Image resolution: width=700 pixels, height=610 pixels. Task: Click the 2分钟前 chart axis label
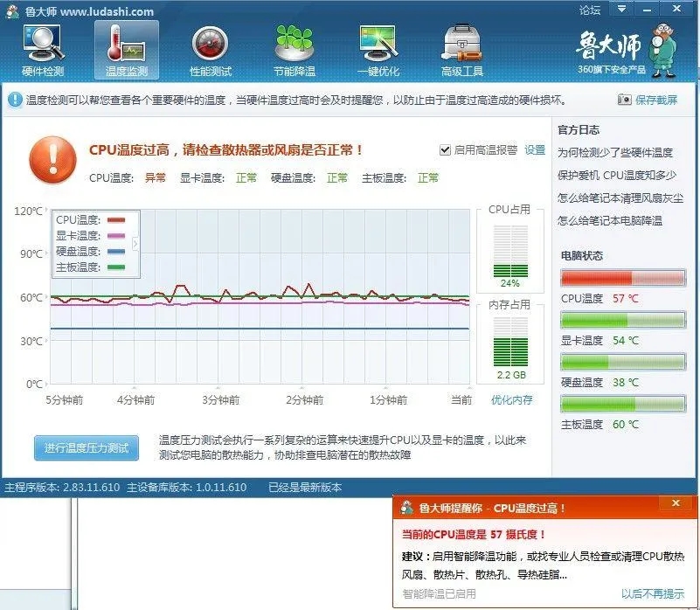[304, 399]
